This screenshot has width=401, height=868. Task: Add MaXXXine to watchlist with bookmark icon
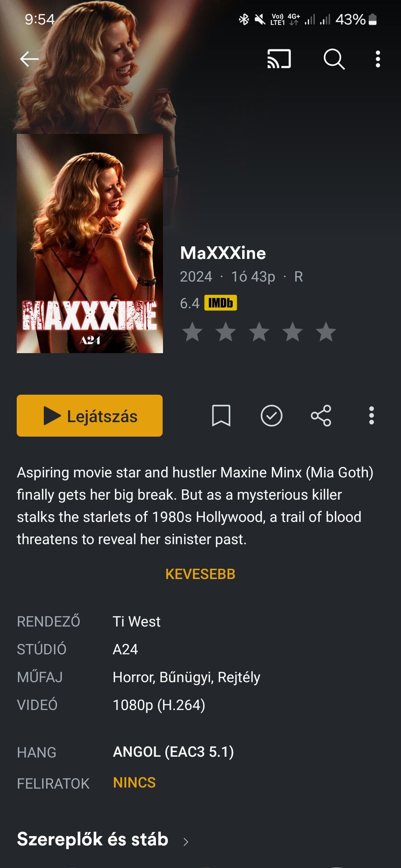pos(221,415)
